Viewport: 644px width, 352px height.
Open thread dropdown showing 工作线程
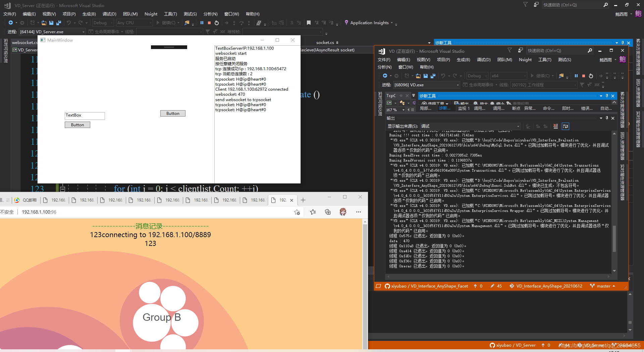click(544, 85)
